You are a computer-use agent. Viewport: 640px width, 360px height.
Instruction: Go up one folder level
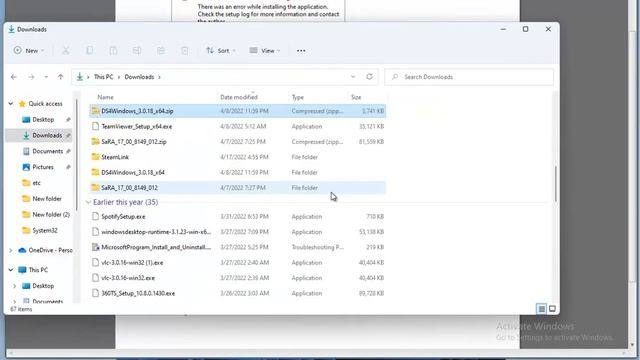pos(60,77)
